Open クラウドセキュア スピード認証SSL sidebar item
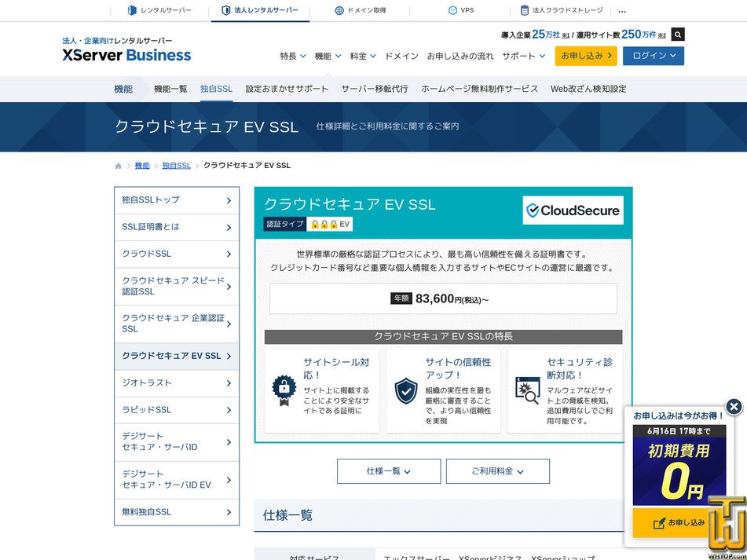The width and height of the screenshot is (747, 560). pos(177,286)
